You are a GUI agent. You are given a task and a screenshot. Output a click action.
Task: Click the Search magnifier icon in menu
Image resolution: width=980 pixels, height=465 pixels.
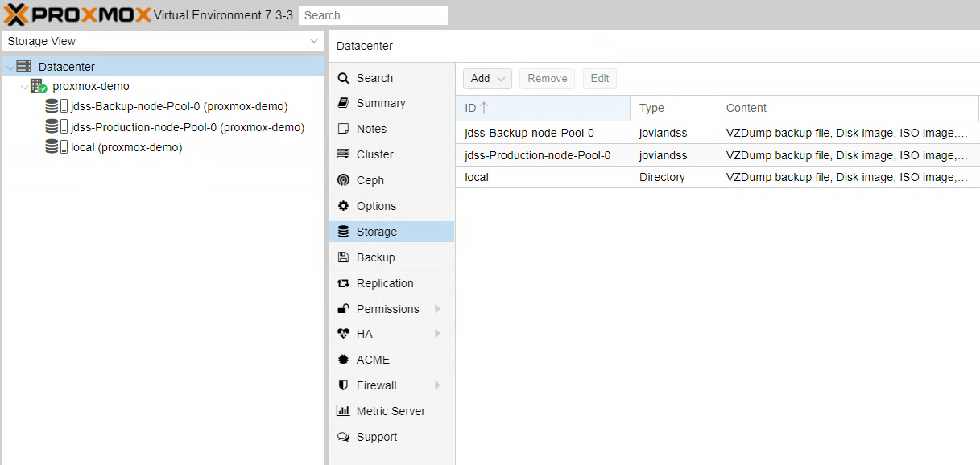(x=343, y=78)
